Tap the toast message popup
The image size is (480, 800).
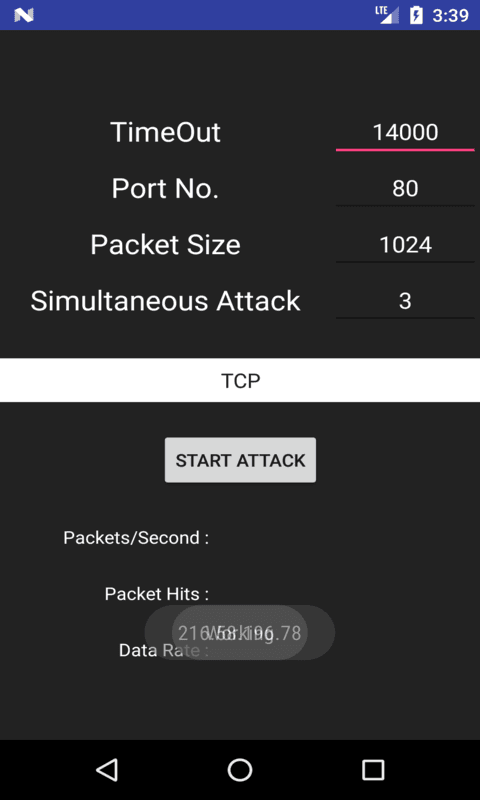[x=240, y=633]
